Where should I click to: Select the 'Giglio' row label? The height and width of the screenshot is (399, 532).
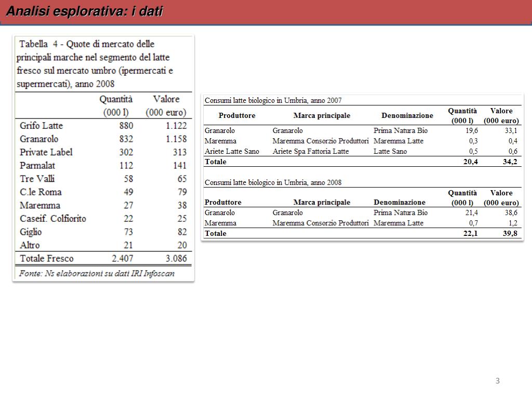pyautogui.click(x=31, y=232)
